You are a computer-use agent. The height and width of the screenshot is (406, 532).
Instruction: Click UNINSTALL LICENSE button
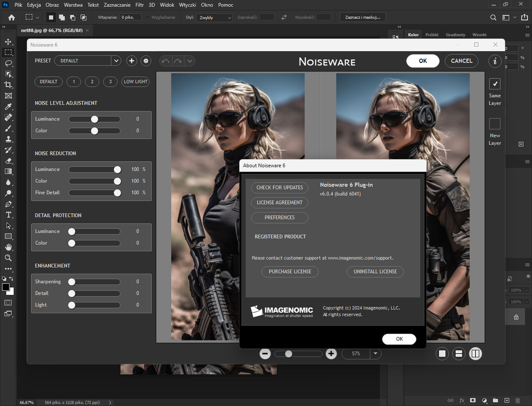375,272
